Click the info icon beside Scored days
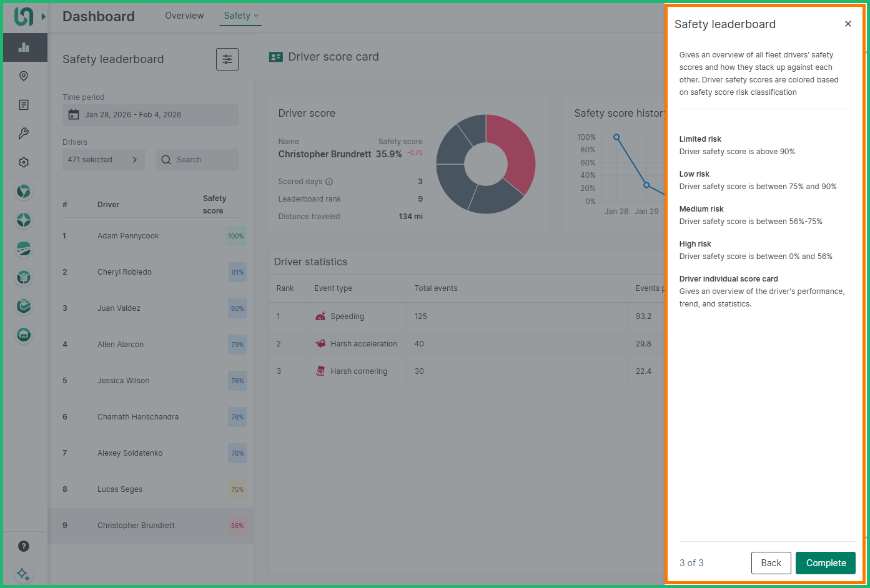 [x=329, y=182]
